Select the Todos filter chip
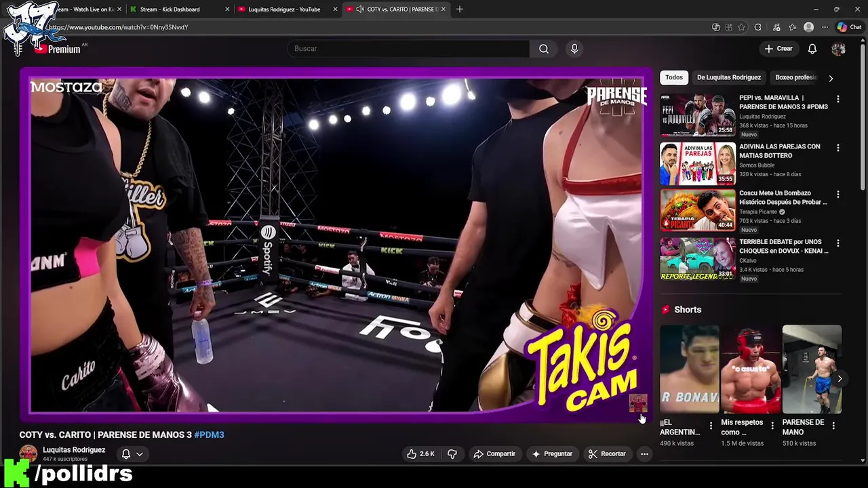Image resolution: width=868 pixels, height=488 pixels. 674,77
